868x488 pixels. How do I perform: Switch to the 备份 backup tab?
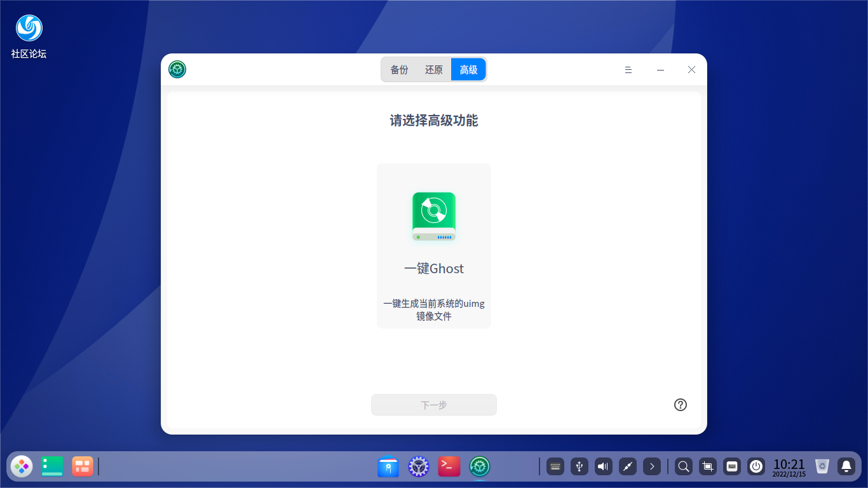[x=400, y=69]
